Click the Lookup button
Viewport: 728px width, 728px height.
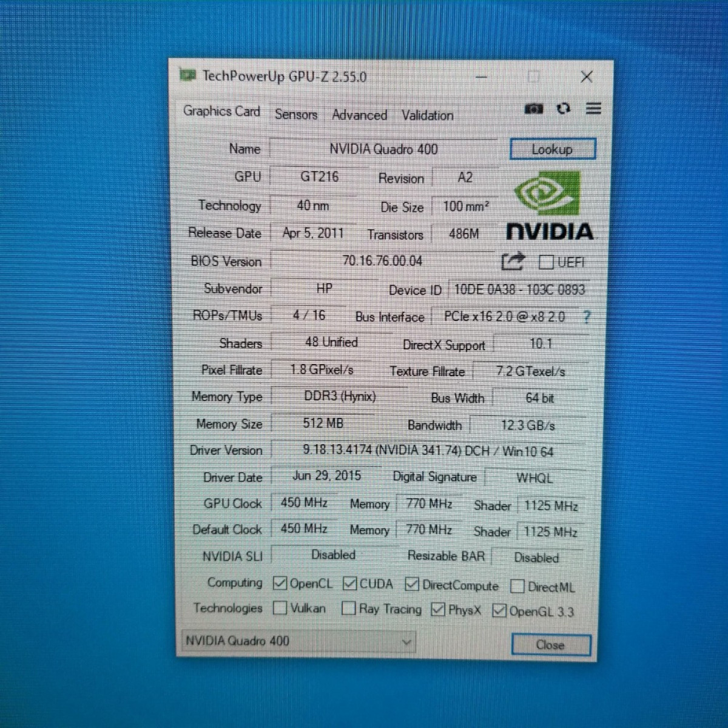pos(553,149)
